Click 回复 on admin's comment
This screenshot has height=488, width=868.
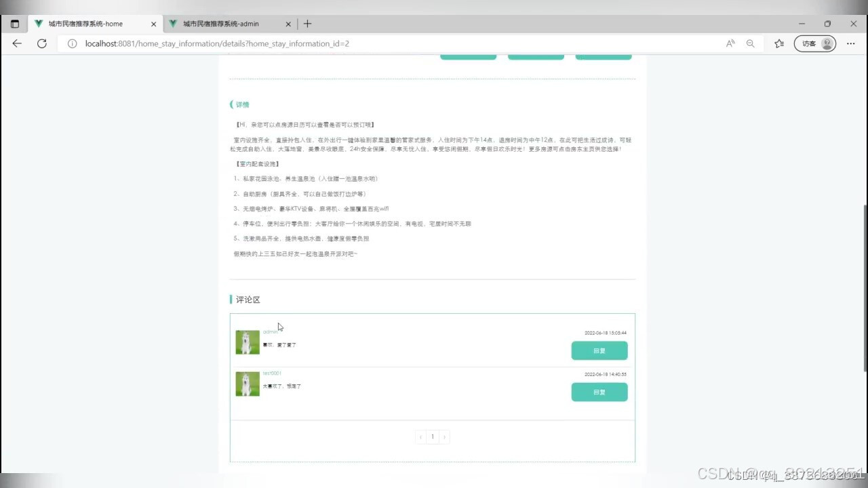[x=599, y=350]
